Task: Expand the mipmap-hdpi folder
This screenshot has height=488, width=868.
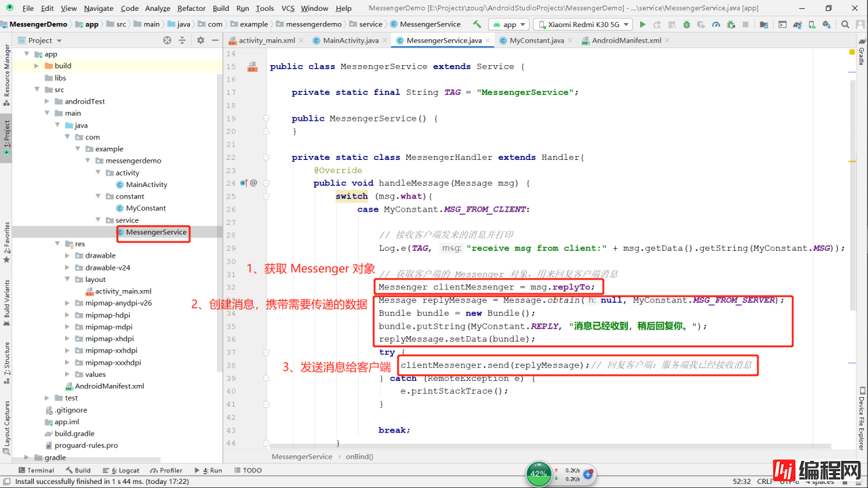Action: coord(67,315)
